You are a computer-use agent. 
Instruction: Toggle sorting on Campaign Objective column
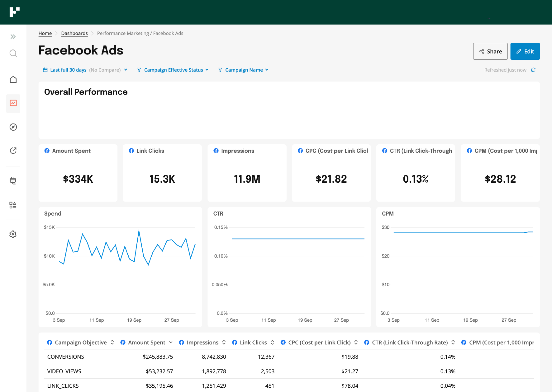(x=112, y=342)
